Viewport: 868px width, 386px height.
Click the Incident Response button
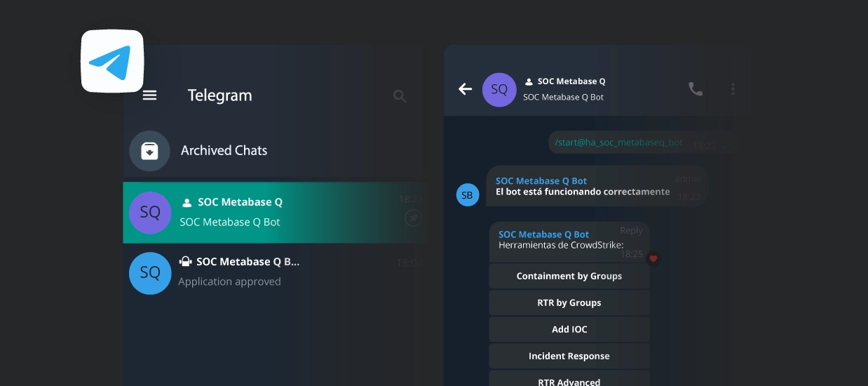[569, 356]
